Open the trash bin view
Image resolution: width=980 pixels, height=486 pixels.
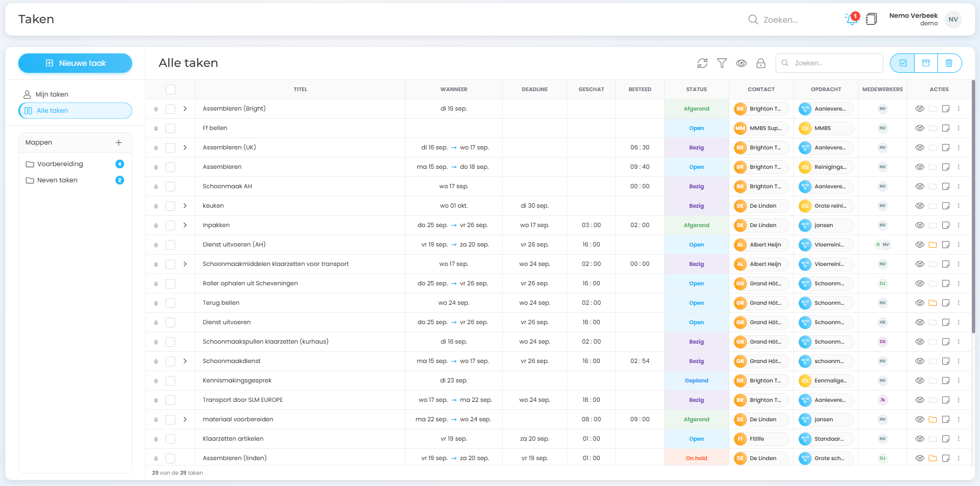point(949,63)
